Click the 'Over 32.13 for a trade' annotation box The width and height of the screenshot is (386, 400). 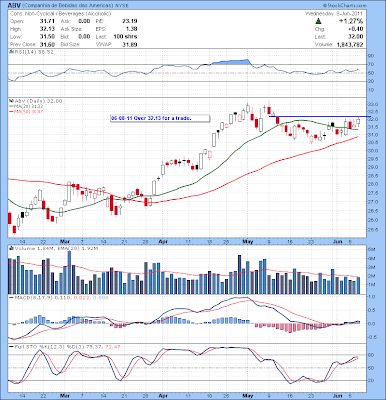160,118
